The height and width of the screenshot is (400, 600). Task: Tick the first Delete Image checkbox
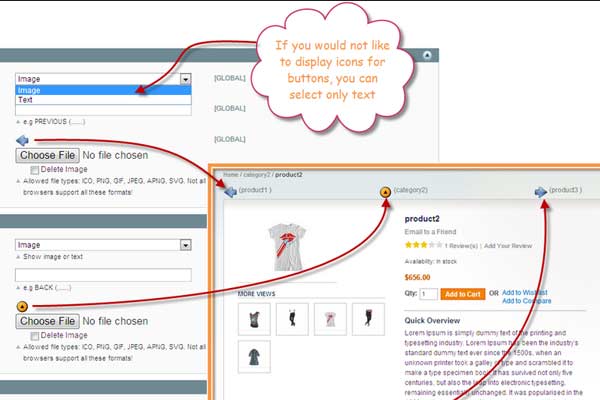click(x=34, y=170)
